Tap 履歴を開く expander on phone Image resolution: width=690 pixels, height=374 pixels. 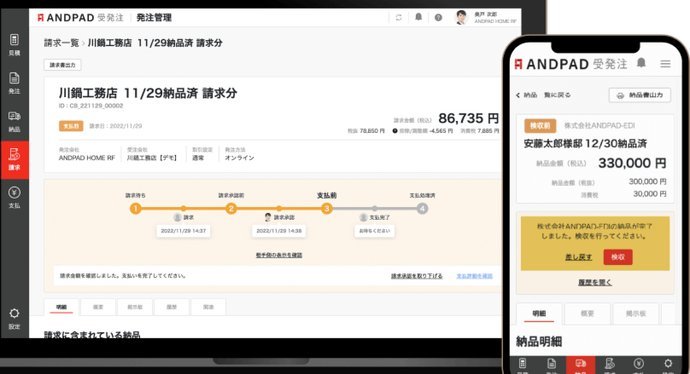pos(595,282)
